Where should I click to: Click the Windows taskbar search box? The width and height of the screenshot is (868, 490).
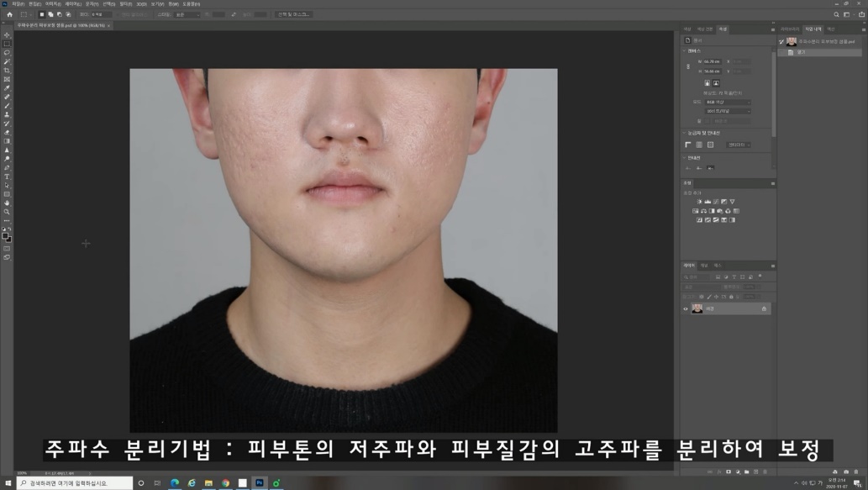(x=74, y=483)
